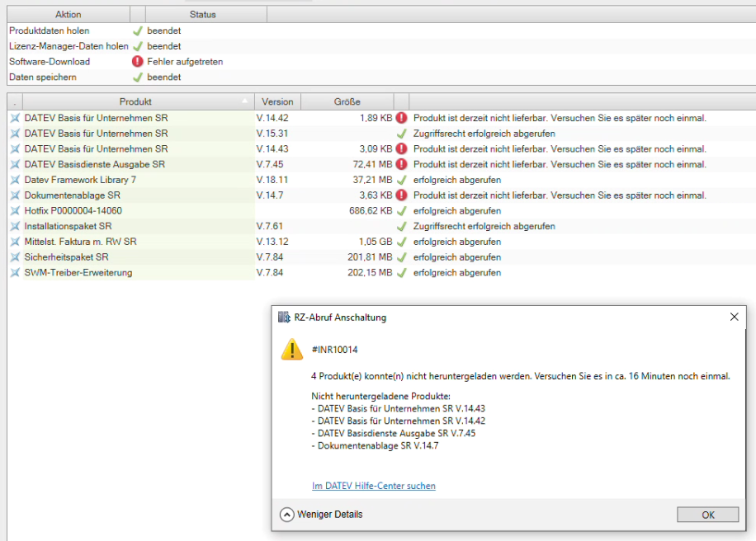
Task: Click the error icon in the Dokumentenablage SR row
Action: tap(401, 195)
